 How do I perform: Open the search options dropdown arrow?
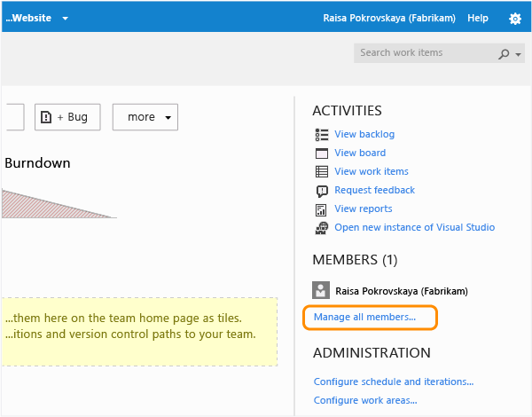[518, 54]
